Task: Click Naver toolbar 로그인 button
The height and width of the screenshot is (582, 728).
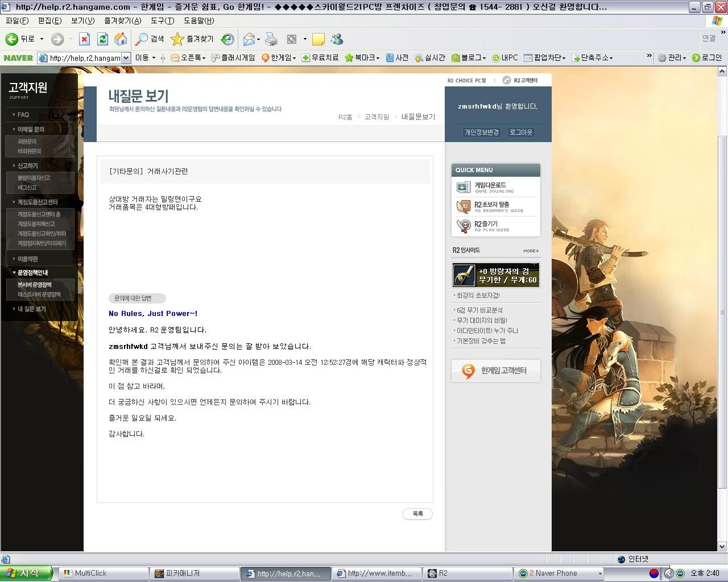Action: click(x=706, y=57)
